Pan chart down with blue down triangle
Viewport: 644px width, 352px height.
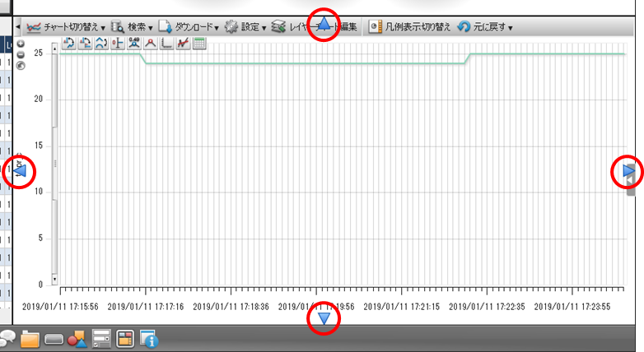coord(324,318)
